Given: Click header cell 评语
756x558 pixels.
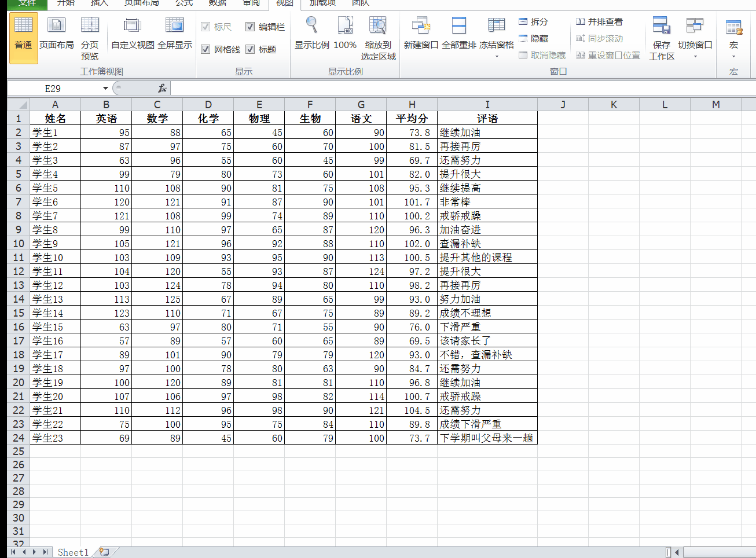Looking at the screenshot, I should click(x=487, y=119).
